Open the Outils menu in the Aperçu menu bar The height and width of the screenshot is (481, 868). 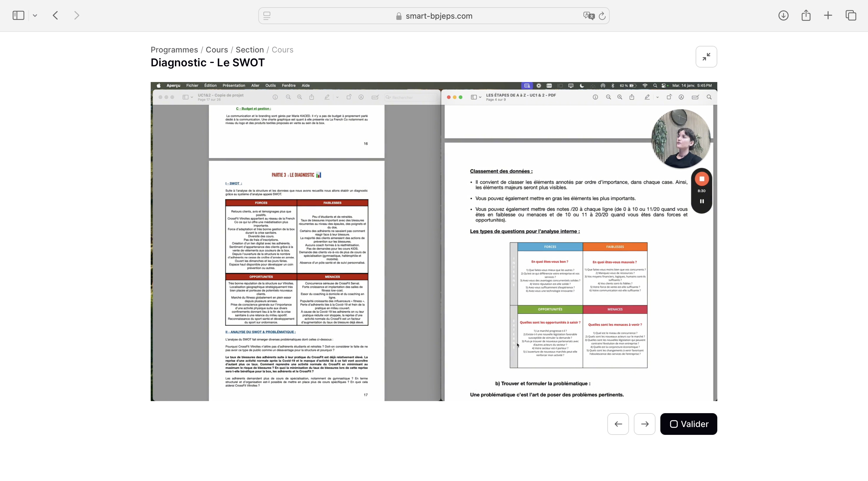[x=270, y=86]
